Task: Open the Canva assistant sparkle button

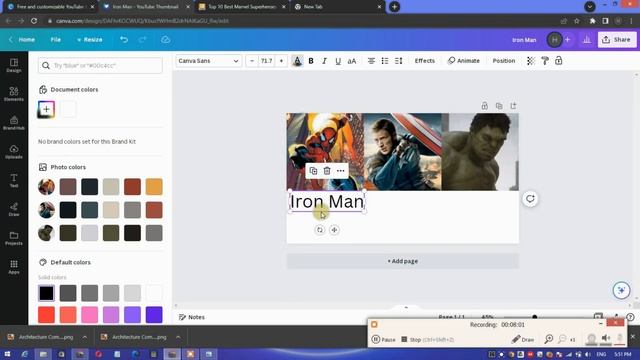Action: point(621,290)
